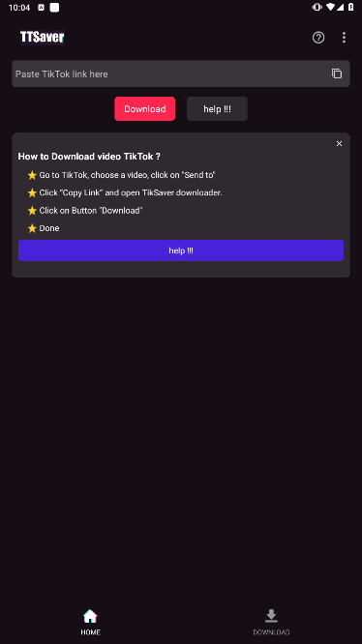Click the gray help !!! button
This screenshot has height=644, width=362.
pos(217,109)
